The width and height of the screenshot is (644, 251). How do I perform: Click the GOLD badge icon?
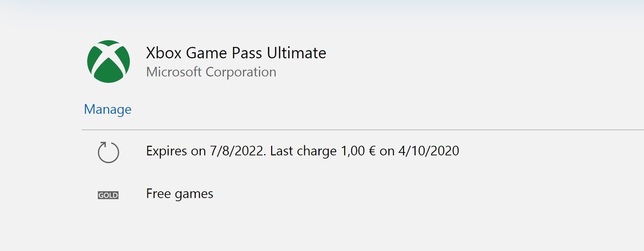click(x=108, y=195)
